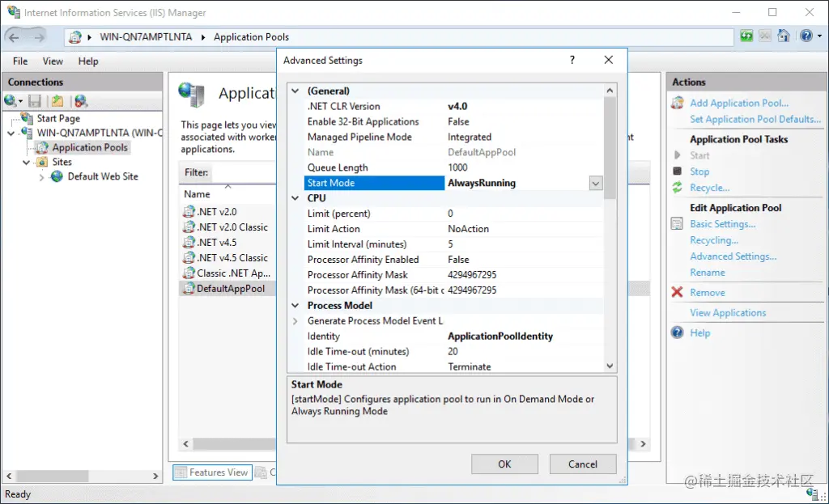Open the View menu

[x=53, y=61]
